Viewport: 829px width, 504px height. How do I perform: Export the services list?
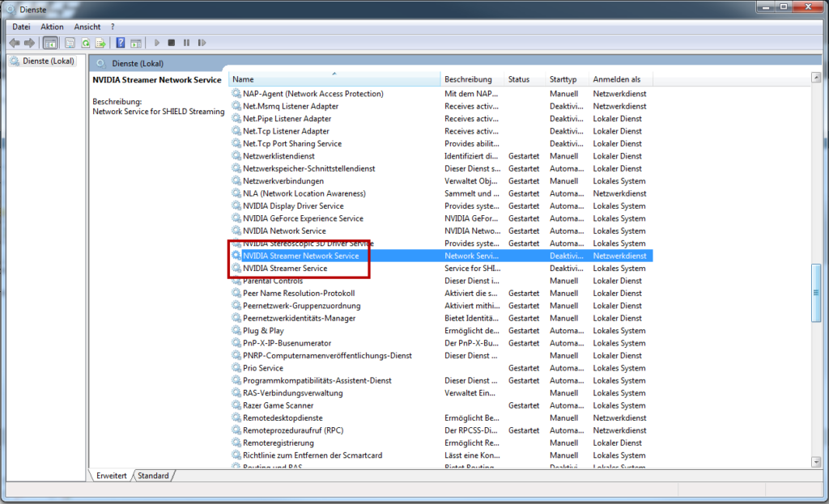coord(100,41)
